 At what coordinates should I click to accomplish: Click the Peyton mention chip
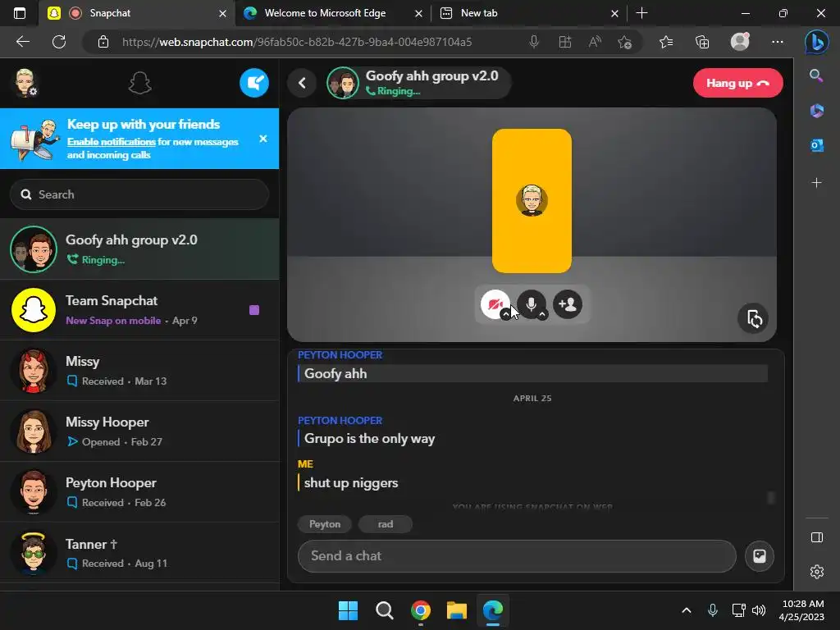coord(325,524)
